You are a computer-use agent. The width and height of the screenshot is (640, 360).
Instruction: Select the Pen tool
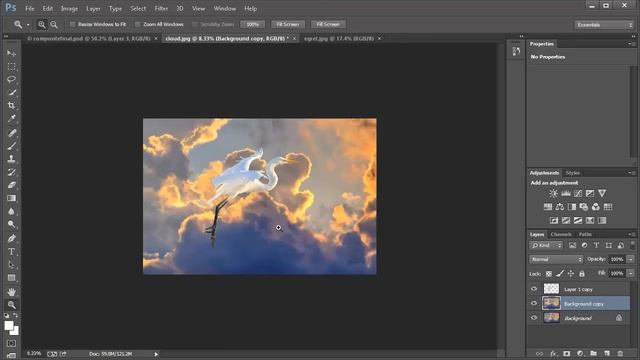(x=11, y=238)
